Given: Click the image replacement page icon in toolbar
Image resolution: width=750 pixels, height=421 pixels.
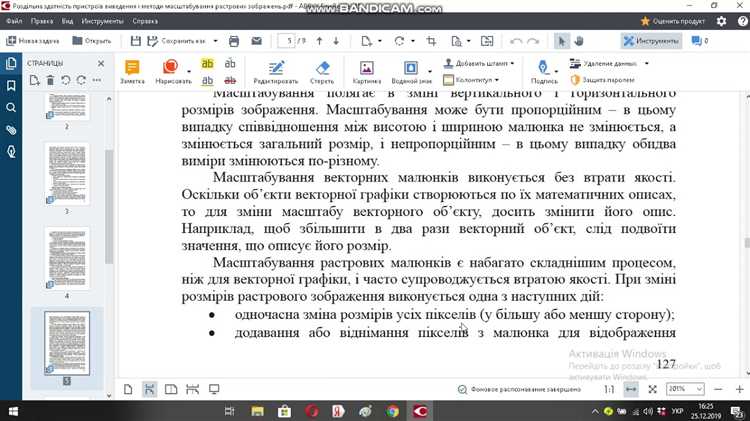Looking at the screenshot, I should (x=487, y=41).
